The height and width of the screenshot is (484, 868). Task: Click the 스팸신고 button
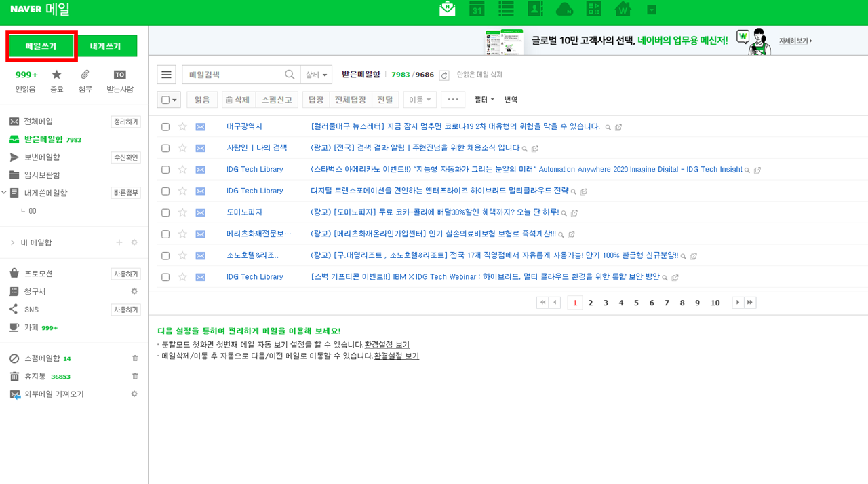pyautogui.click(x=277, y=100)
